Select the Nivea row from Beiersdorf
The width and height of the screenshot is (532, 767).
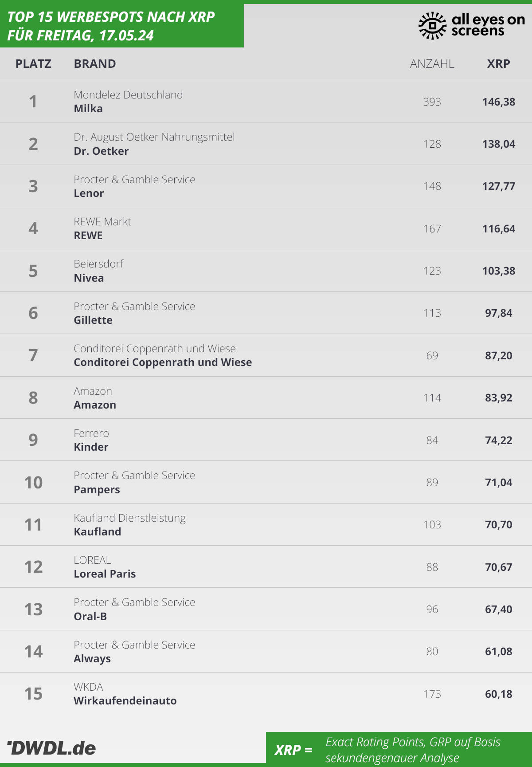tap(266, 271)
